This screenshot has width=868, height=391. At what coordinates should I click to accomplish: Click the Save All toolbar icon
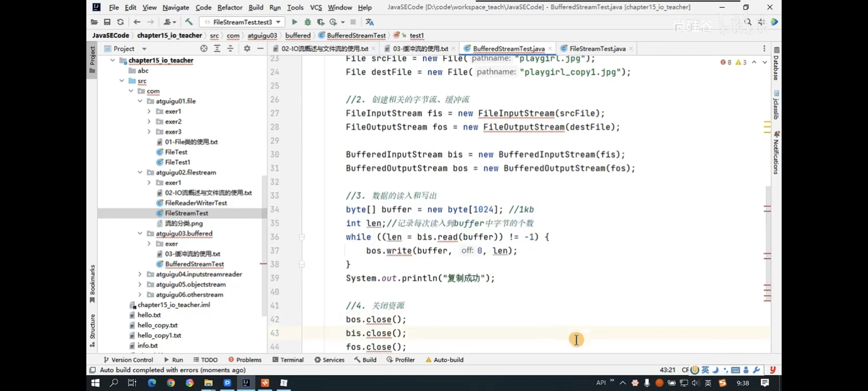[x=107, y=22]
